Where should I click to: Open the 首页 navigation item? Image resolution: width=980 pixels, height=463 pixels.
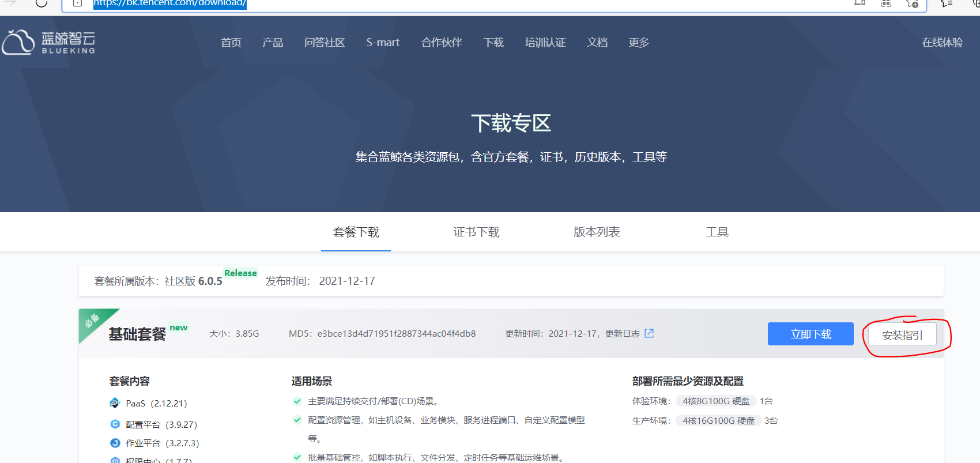click(231, 43)
